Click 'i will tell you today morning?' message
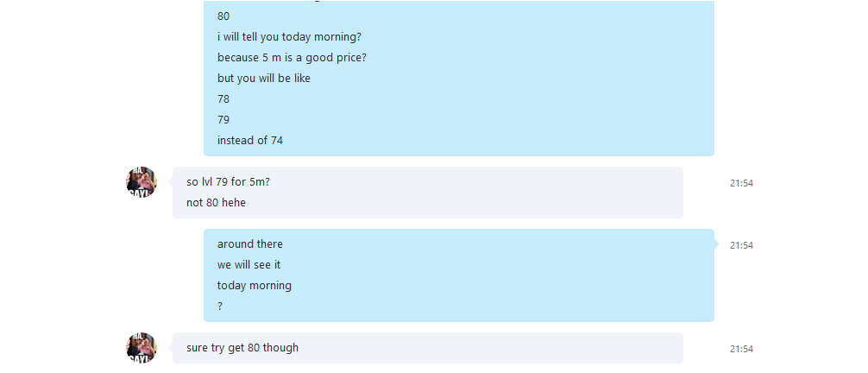Image resolution: width=868 pixels, height=373 pixels. click(289, 37)
